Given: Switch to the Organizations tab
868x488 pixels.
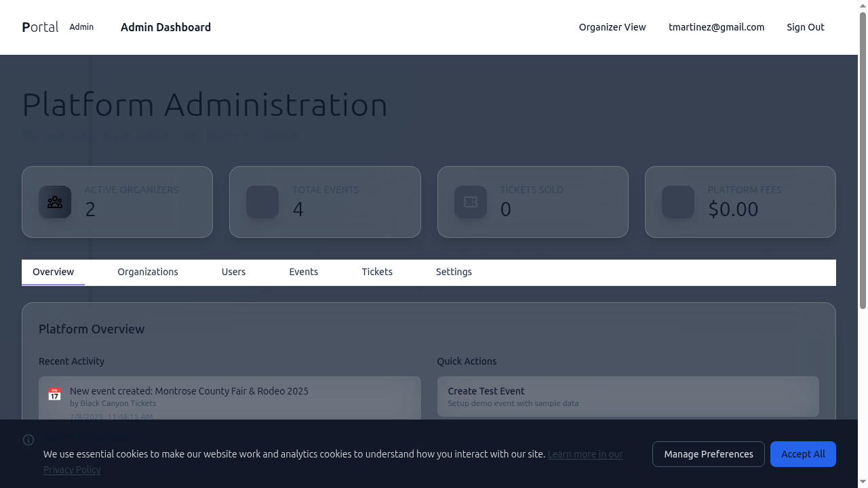Looking at the screenshot, I should click(x=148, y=272).
